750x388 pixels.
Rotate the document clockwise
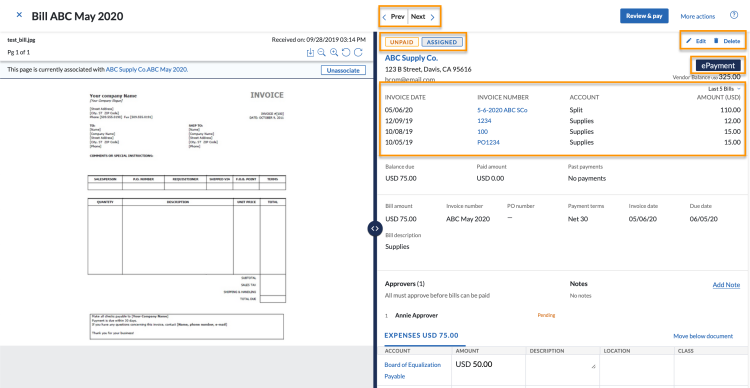(x=358, y=53)
